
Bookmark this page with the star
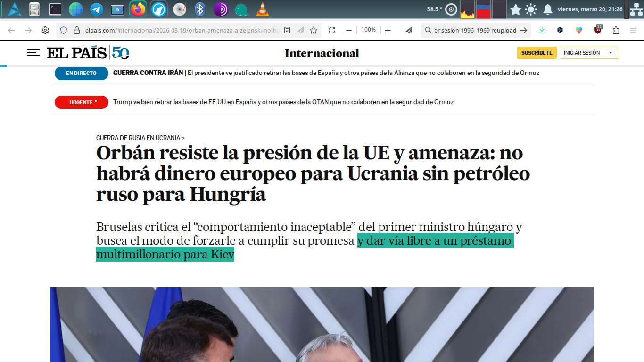click(x=314, y=30)
